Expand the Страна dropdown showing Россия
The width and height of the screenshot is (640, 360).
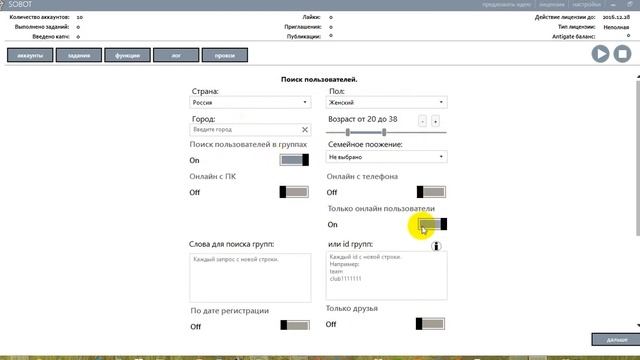point(250,102)
